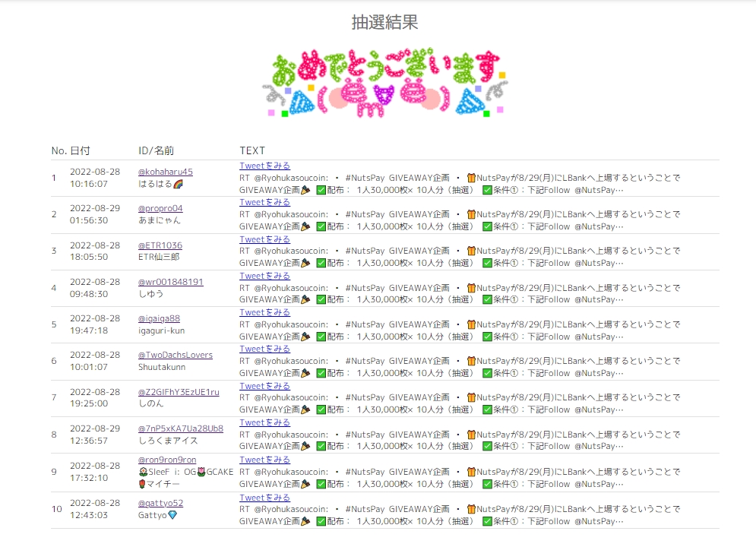The image size is (756, 547).
Task: Open 'Tweetをみる' link for @ETR1036 row
Action: point(264,239)
